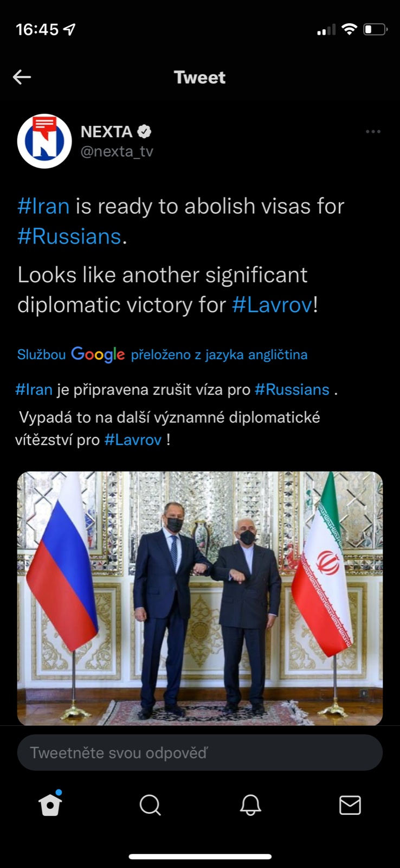400x868 pixels.
Task: Tap the translated #Russians hashtag
Action: click(292, 390)
